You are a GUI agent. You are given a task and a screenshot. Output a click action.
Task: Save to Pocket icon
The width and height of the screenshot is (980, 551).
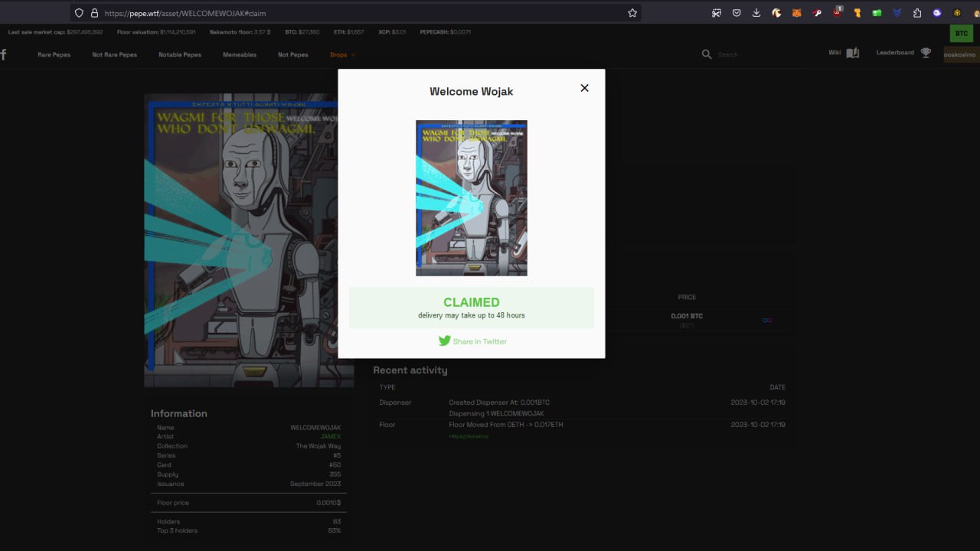click(x=737, y=13)
